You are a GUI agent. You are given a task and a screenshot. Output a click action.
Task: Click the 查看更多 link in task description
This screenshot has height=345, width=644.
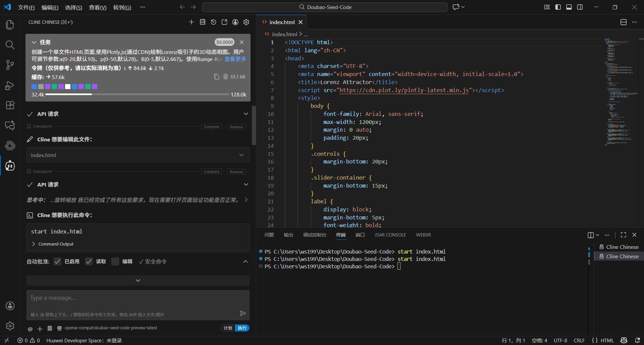coord(235,59)
